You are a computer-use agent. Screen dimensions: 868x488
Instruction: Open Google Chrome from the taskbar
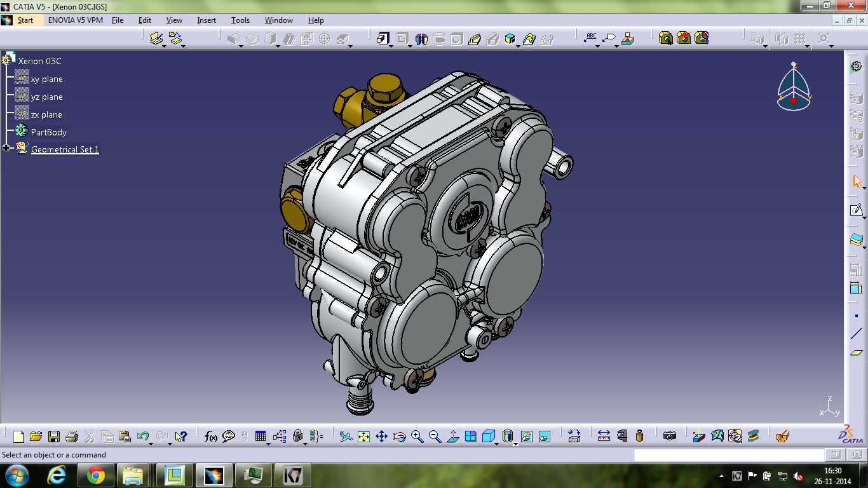96,475
